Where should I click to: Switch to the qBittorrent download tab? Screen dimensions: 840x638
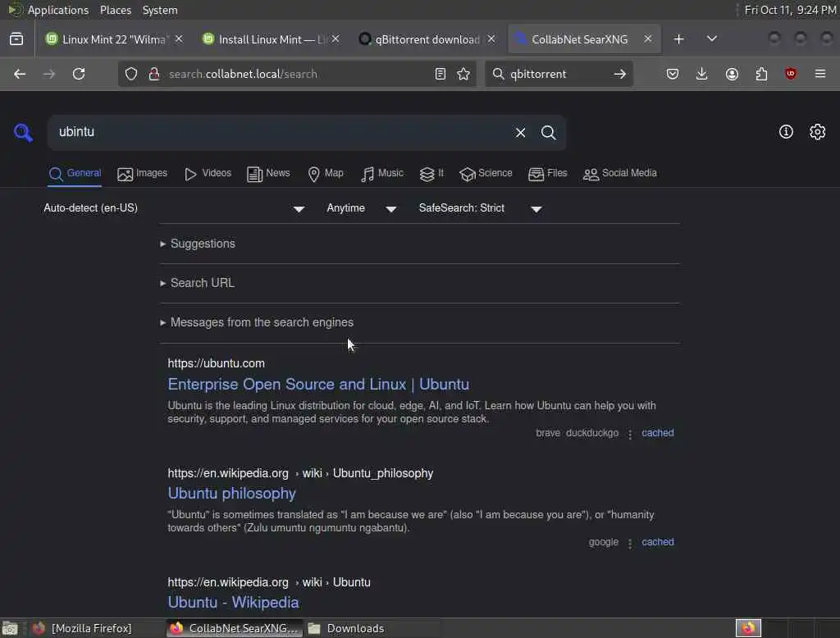click(427, 39)
